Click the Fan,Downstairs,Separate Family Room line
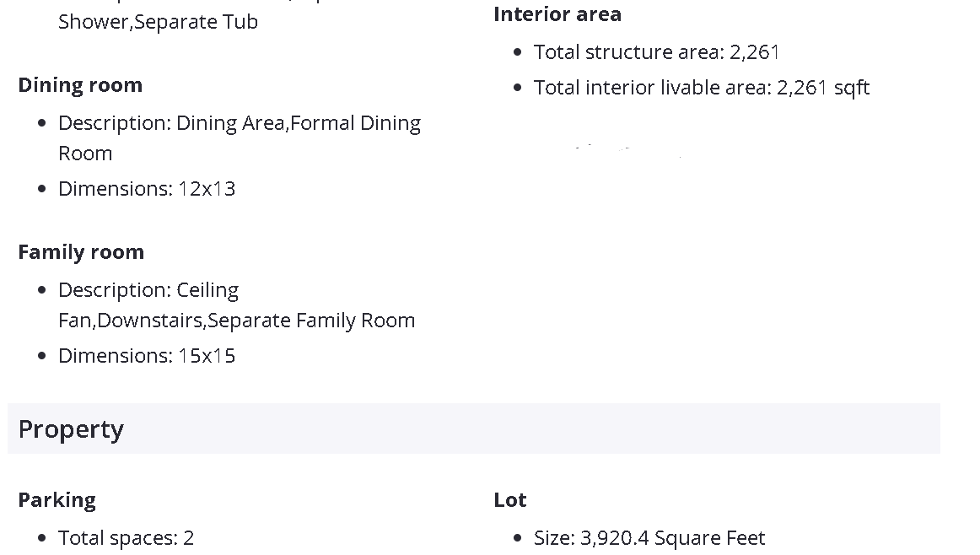 click(x=236, y=321)
